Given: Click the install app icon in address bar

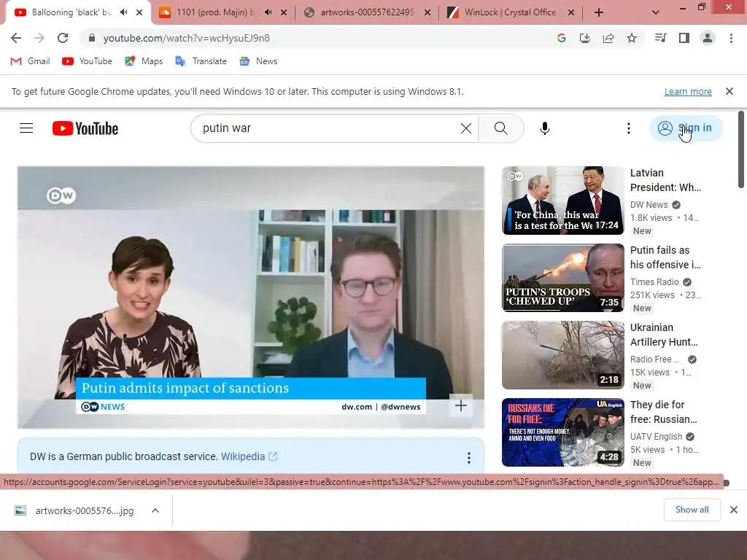Looking at the screenshot, I should point(585,38).
